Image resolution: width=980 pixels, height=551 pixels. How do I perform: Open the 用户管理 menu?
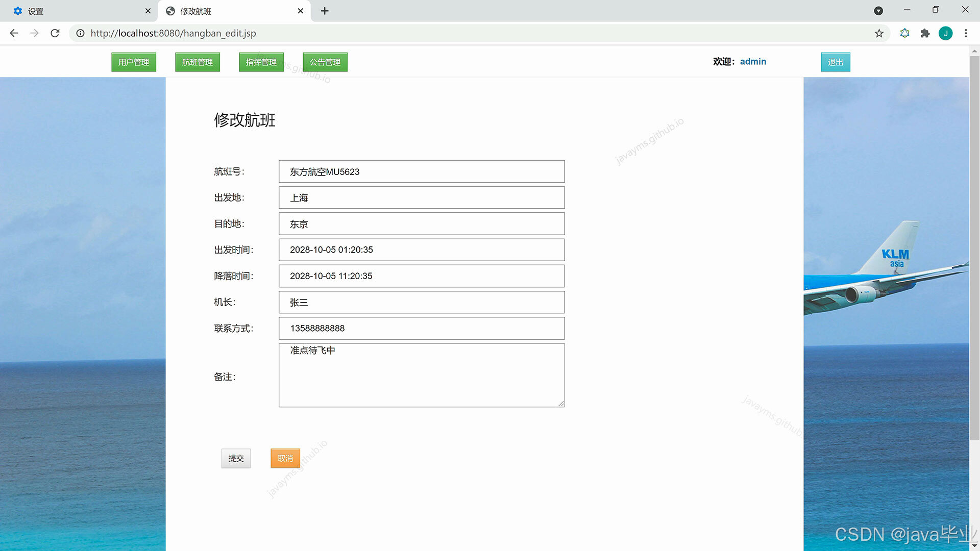coord(134,62)
